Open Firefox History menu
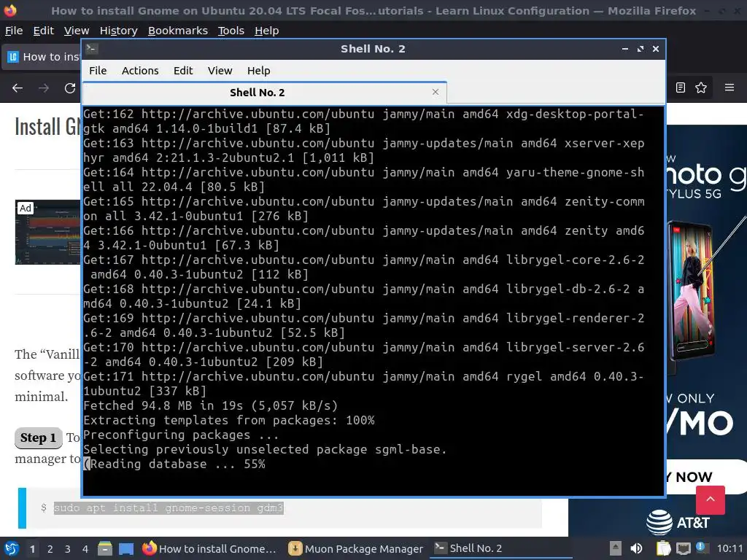This screenshot has width=747, height=560. tap(119, 31)
